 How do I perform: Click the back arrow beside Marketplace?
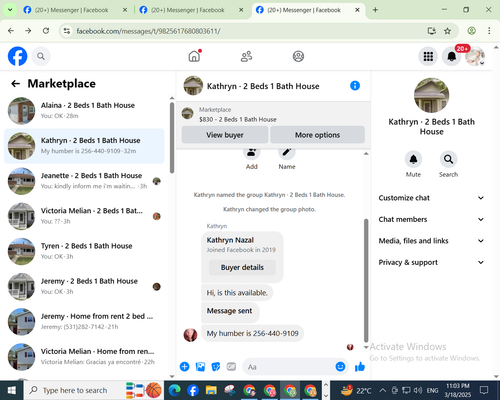(15, 83)
